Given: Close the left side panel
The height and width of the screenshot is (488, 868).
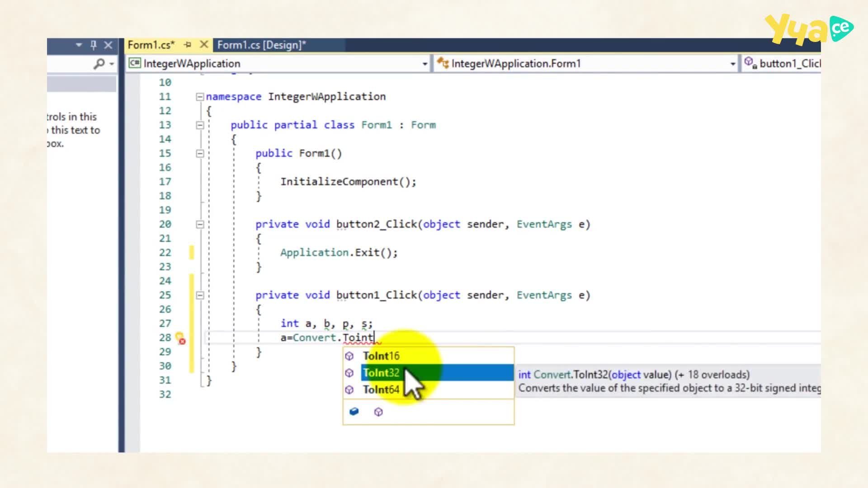Looking at the screenshot, I should (108, 45).
